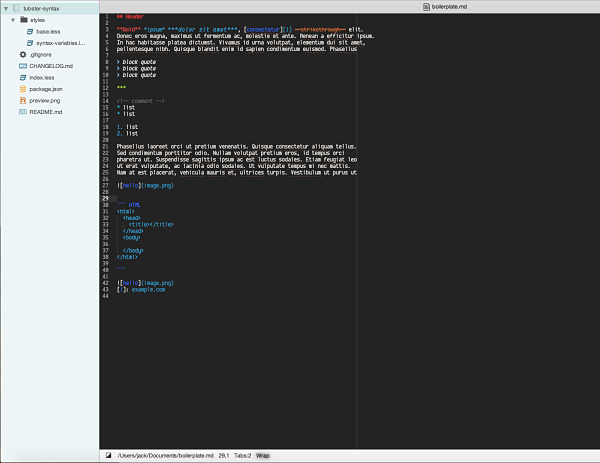
Task: Open base.less in the tree
Action: 48,31
